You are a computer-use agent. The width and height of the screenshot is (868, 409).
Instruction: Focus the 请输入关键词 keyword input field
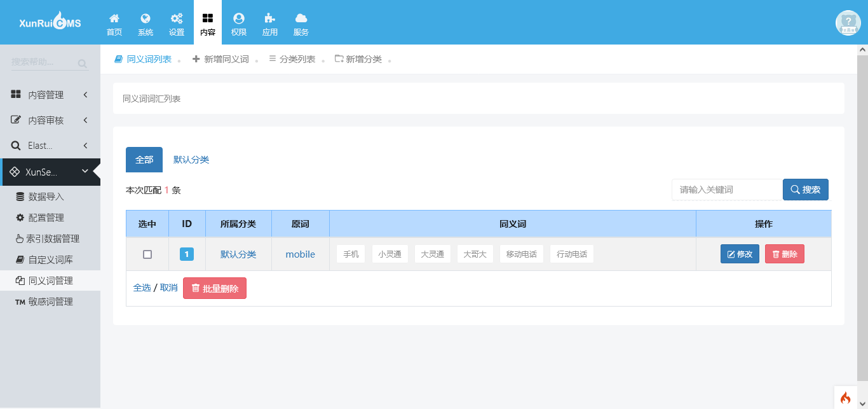727,190
